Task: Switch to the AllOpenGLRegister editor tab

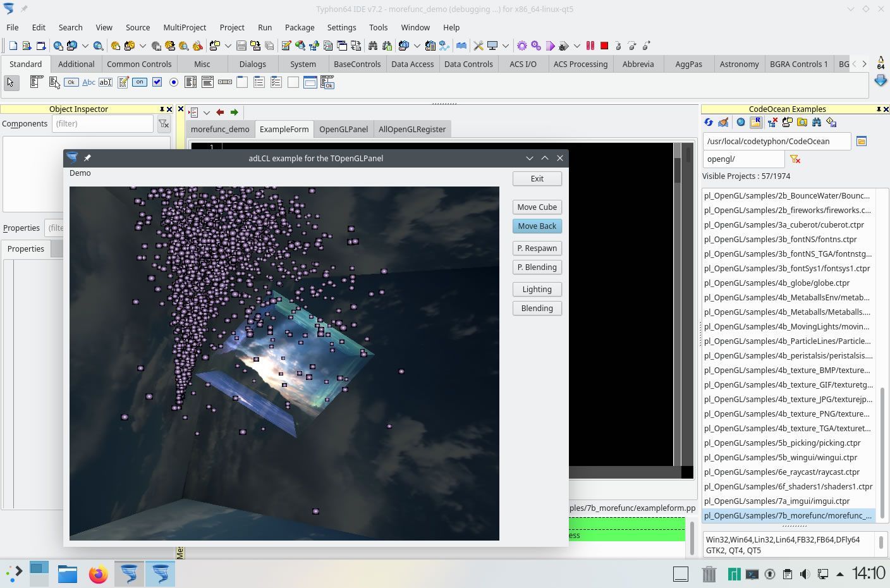Action: (412, 129)
